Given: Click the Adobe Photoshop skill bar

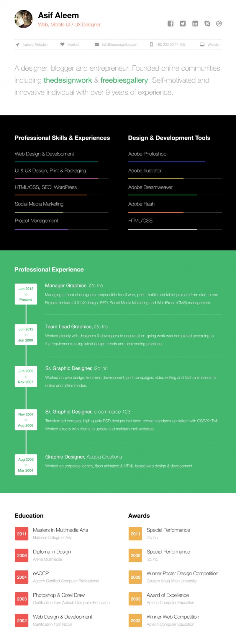Looking at the screenshot, I should coord(167,162).
